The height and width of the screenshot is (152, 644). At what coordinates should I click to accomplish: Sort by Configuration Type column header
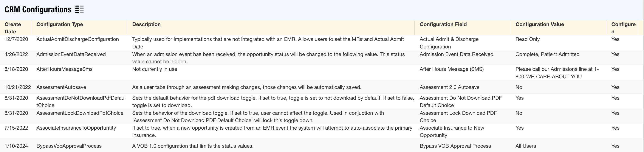[x=59, y=24]
